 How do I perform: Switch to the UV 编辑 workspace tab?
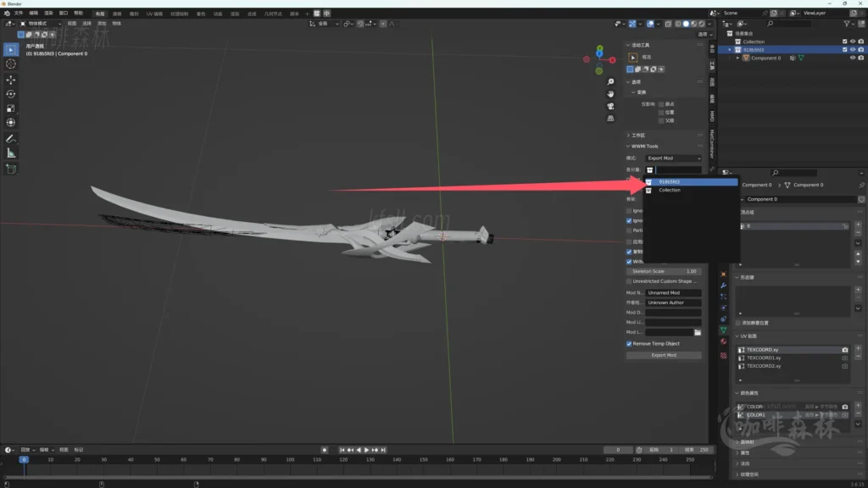pyautogui.click(x=155, y=14)
